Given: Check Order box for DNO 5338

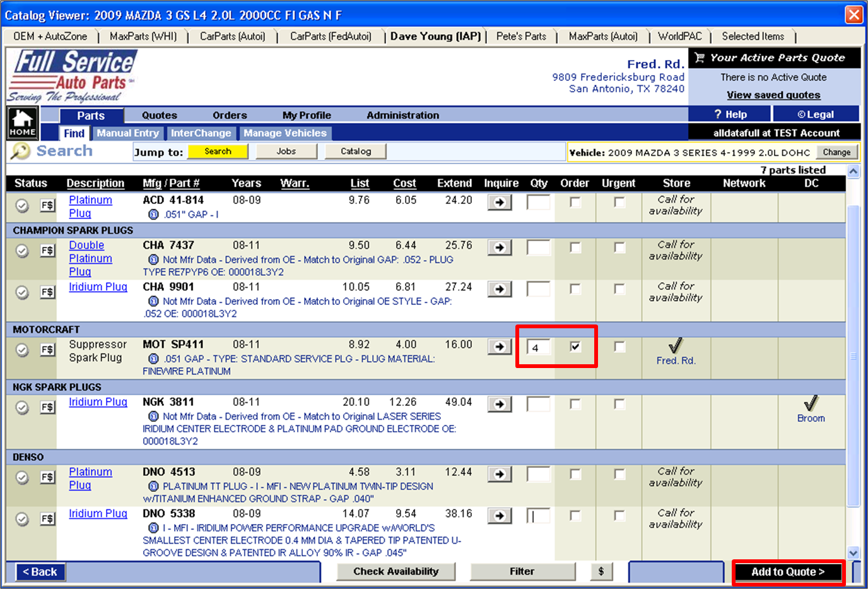Looking at the screenshot, I should click(x=575, y=515).
